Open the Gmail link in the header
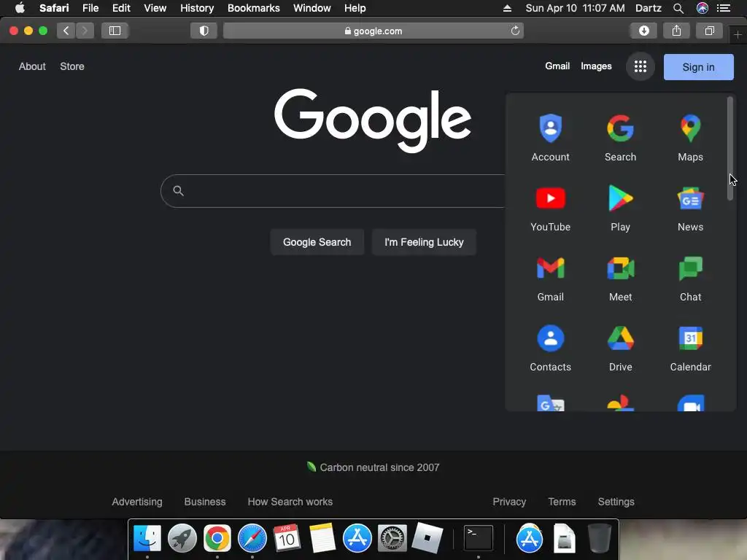This screenshot has height=560, width=747. [x=557, y=66]
